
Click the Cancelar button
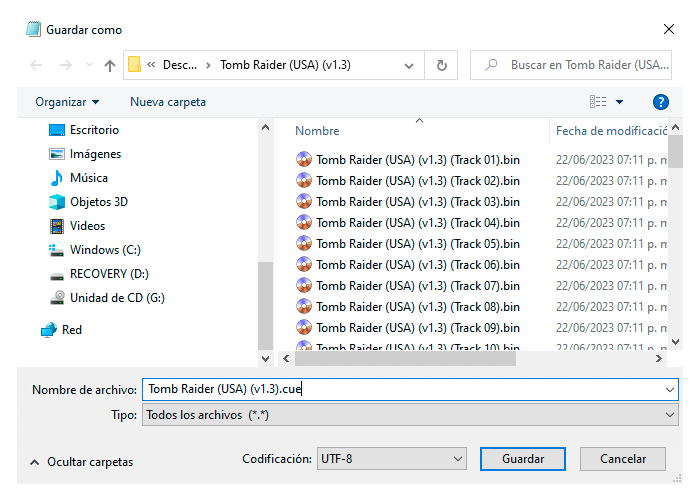click(x=623, y=459)
